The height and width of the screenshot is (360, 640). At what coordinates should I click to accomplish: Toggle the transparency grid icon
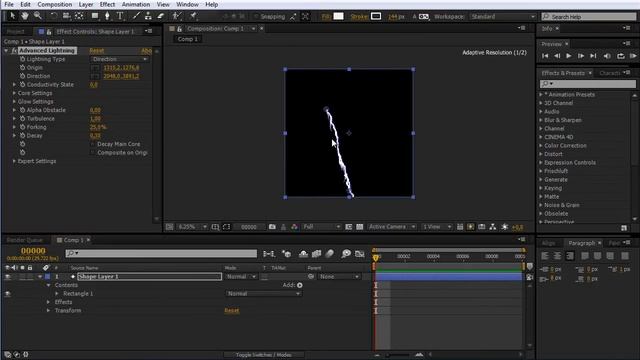point(360,227)
